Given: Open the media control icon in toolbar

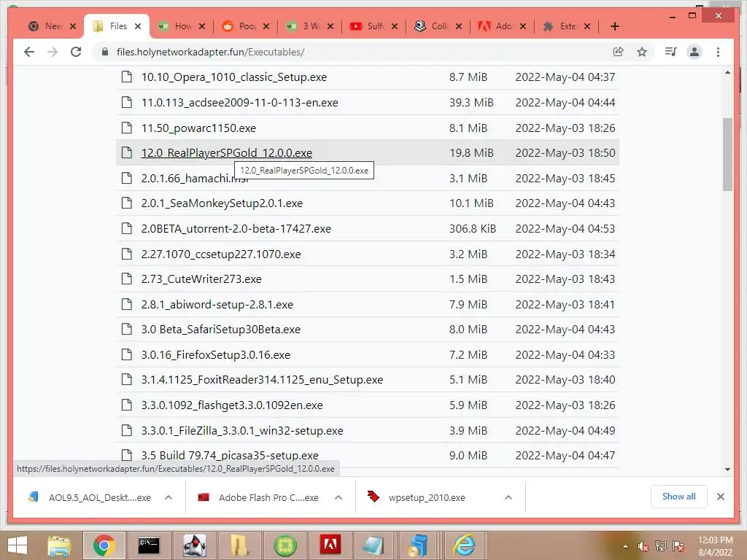Looking at the screenshot, I should (x=671, y=52).
